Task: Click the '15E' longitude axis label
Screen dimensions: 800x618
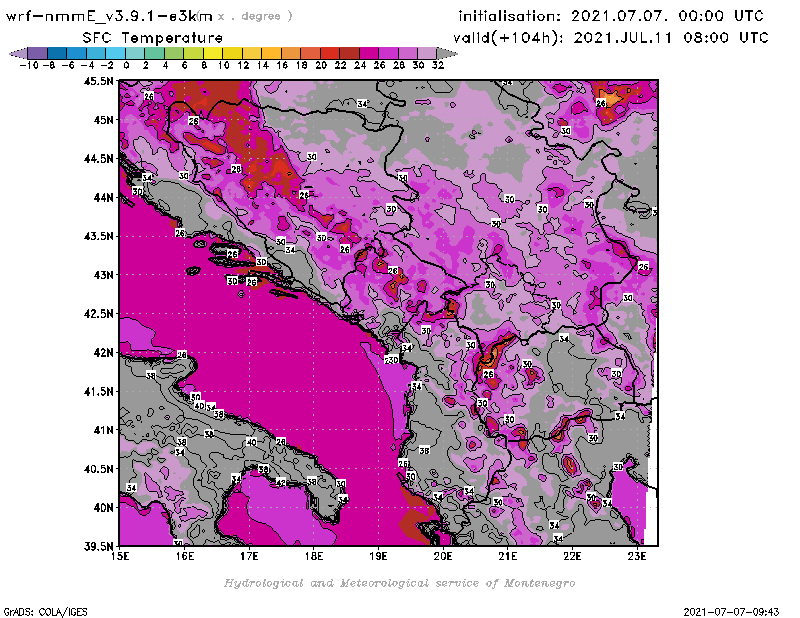Action: point(119,556)
